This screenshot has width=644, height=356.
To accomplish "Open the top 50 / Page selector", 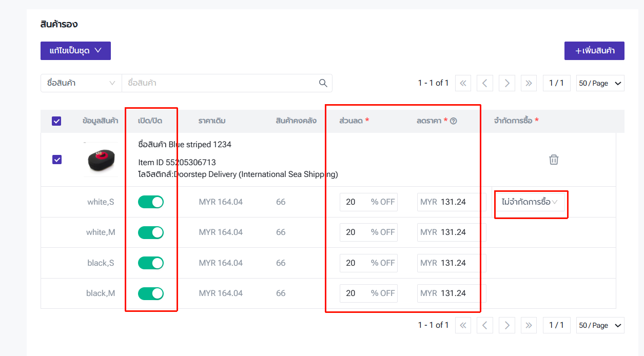I will (600, 83).
